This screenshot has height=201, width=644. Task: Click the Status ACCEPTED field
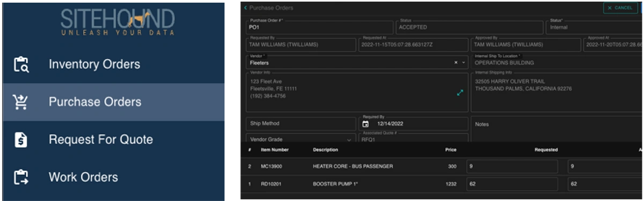pyautogui.click(x=470, y=27)
